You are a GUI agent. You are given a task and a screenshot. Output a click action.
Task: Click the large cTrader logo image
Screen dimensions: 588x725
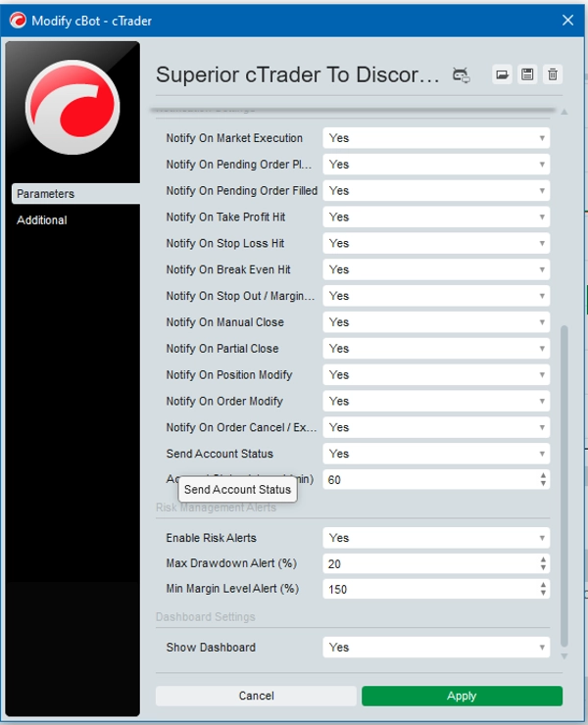click(x=73, y=107)
